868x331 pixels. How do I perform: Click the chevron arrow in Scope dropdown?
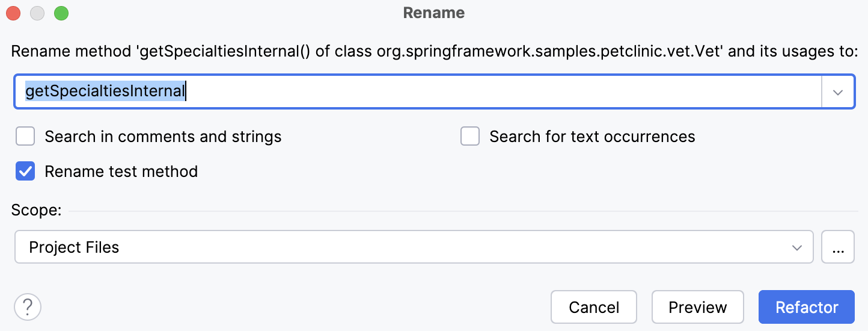(797, 247)
